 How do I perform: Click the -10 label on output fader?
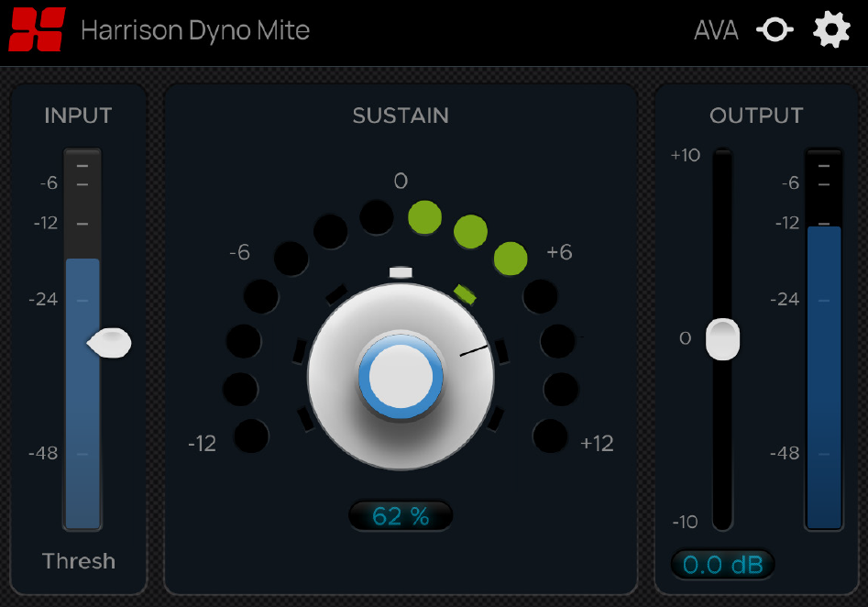(x=685, y=522)
